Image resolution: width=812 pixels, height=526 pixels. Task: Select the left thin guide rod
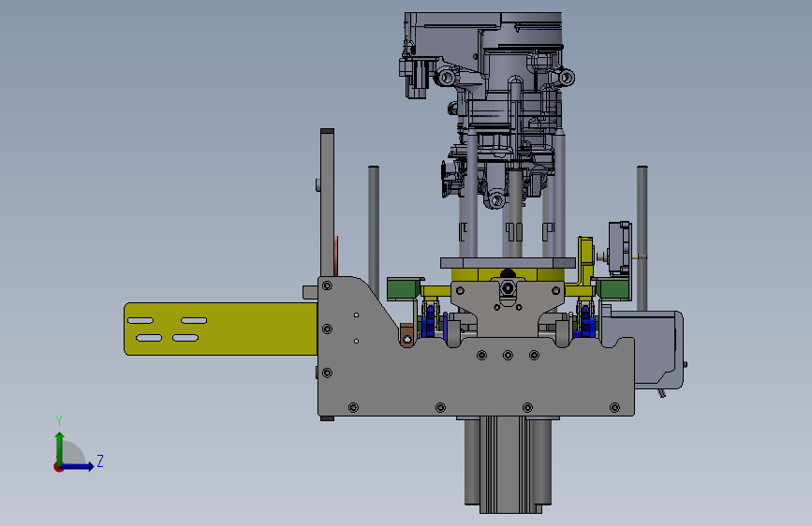pos(374,233)
